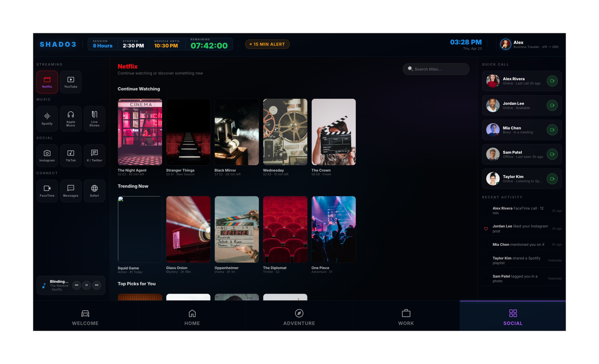Pause Blinding Lights in mini player

(x=86, y=285)
